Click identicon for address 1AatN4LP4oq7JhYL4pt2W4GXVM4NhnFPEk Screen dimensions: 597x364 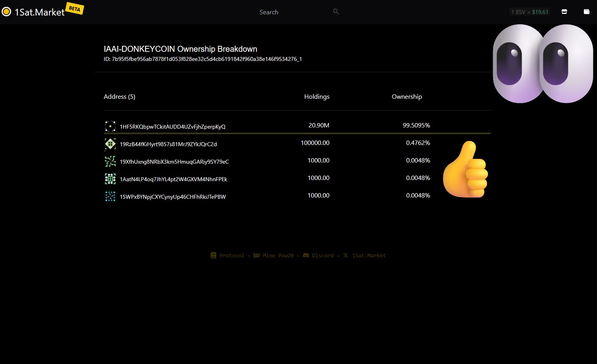(110, 179)
